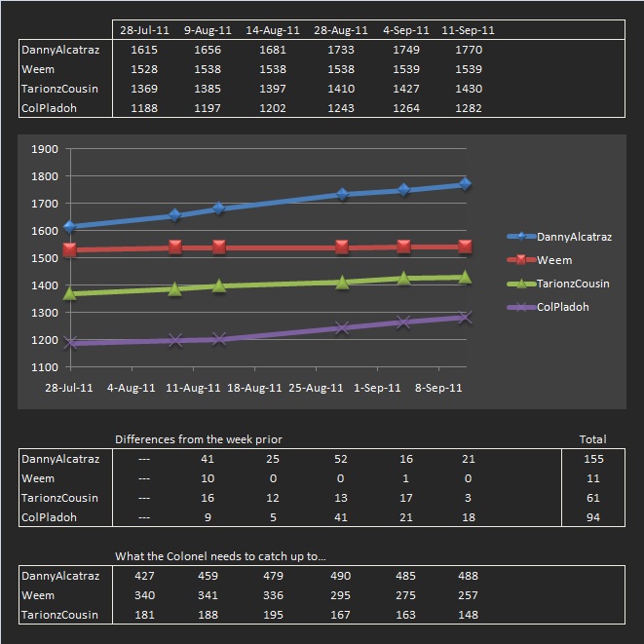The image size is (644, 644).
Task: Select the 4-Sep-11 column header
Action: pos(405,30)
